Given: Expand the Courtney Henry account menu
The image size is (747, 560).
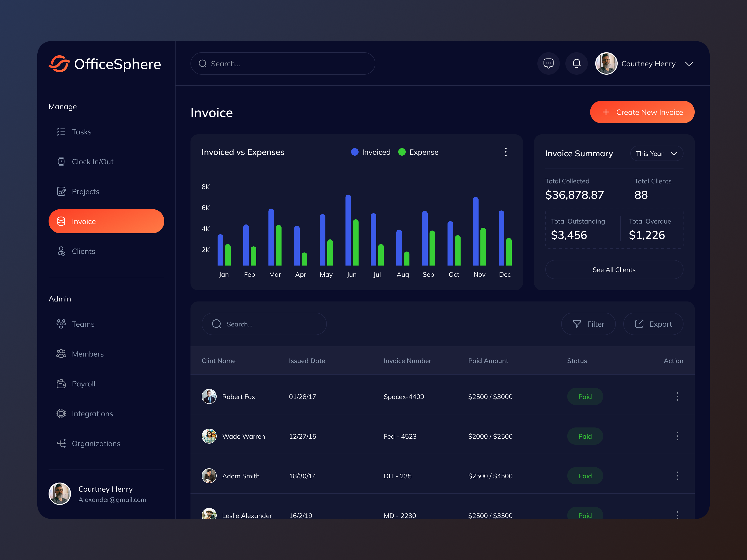Looking at the screenshot, I should [689, 63].
